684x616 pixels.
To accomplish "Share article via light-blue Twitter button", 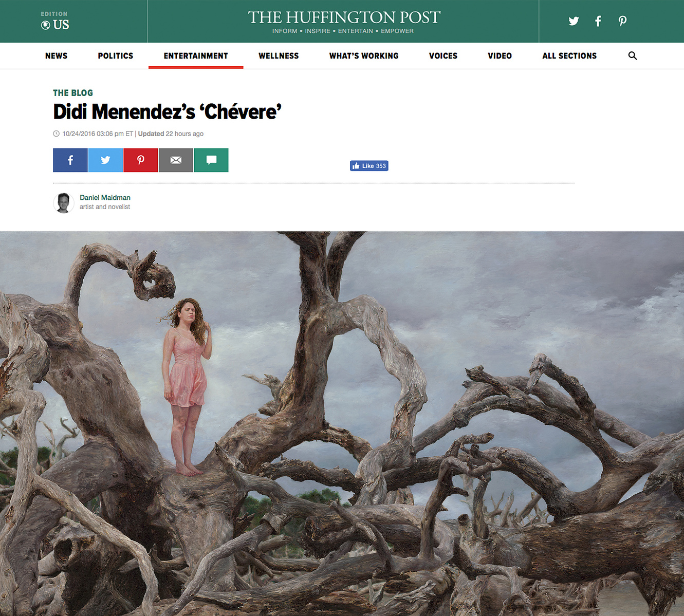I will point(105,160).
